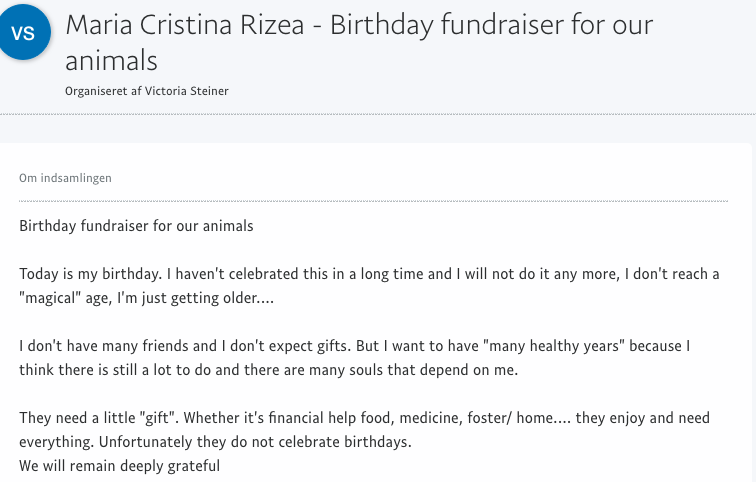
Task: Click the line with '"magical" age'
Action: coord(147,298)
